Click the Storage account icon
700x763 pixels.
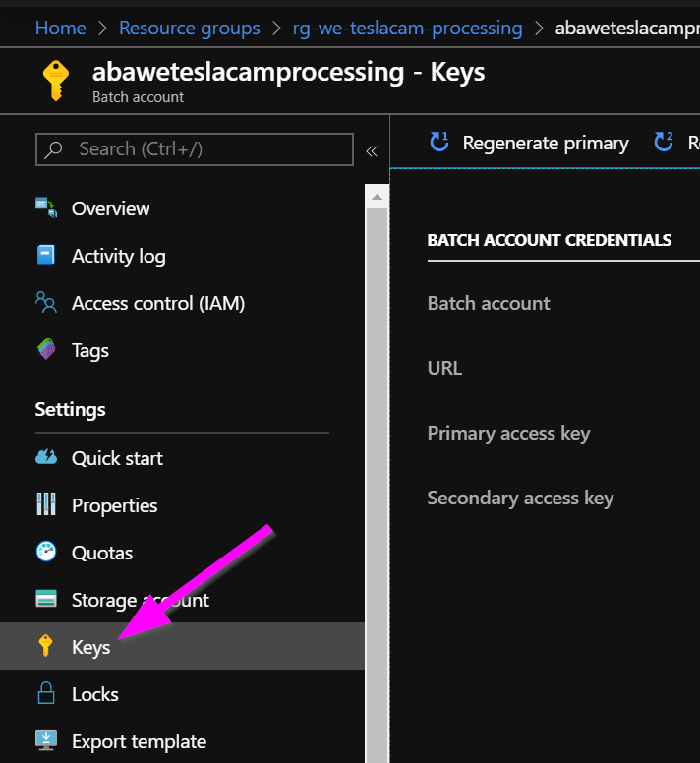46,599
